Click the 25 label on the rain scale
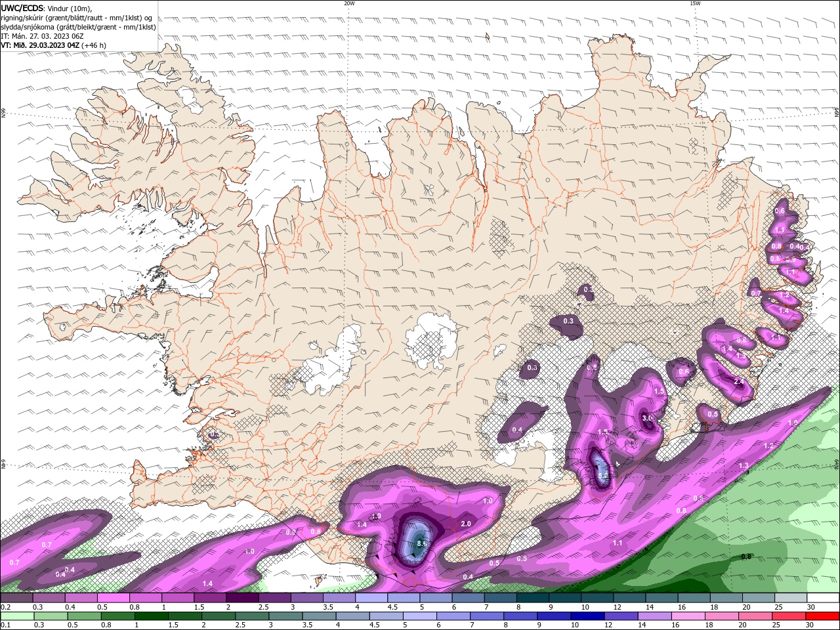Screen dimensions: 840x630 click(x=776, y=625)
